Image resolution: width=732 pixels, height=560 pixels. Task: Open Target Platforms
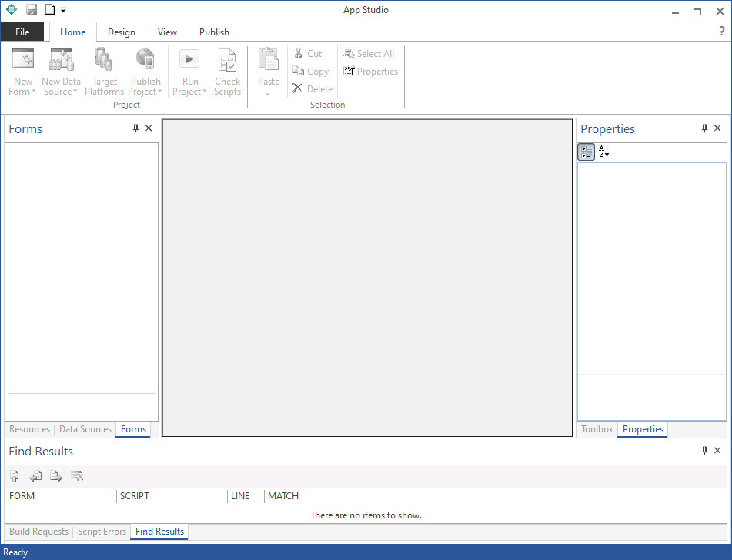pos(104,72)
